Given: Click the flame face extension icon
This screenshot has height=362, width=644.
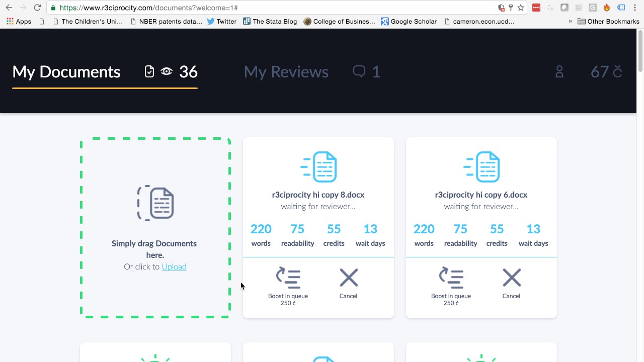Looking at the screenshot, I should [607, 8].
